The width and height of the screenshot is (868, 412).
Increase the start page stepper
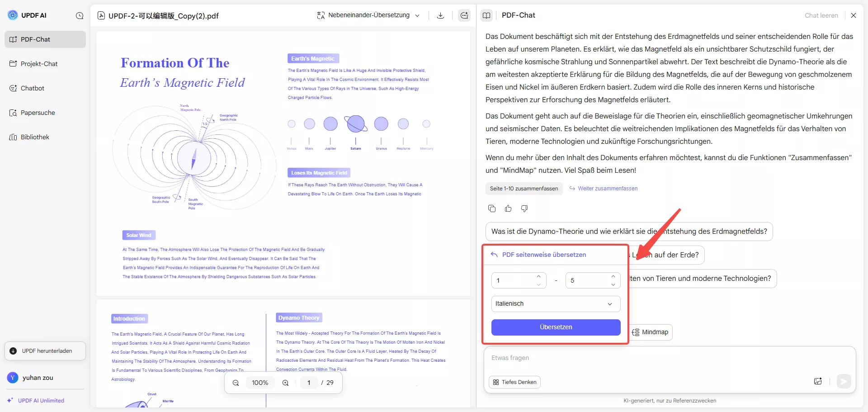(x=538, y=276)
